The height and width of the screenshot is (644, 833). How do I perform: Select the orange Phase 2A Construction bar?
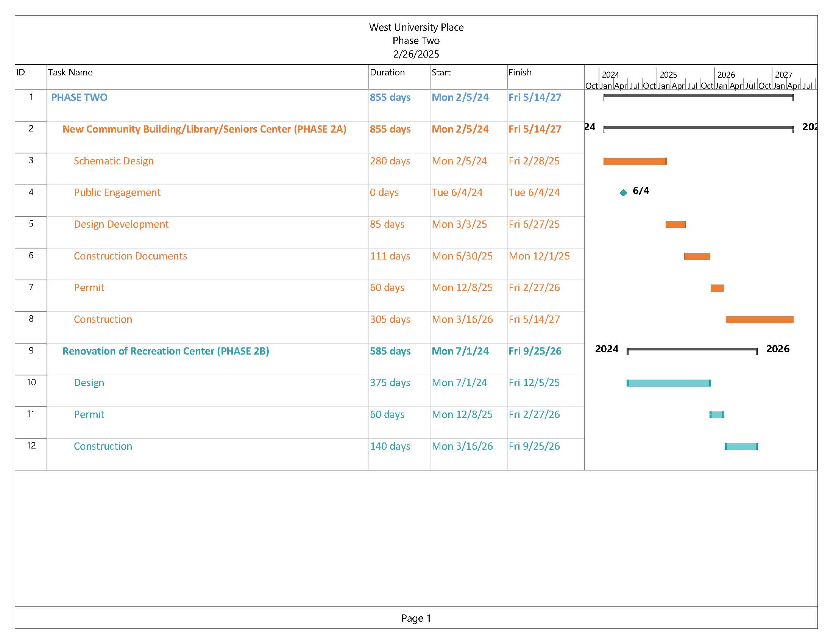click(760, 320)
